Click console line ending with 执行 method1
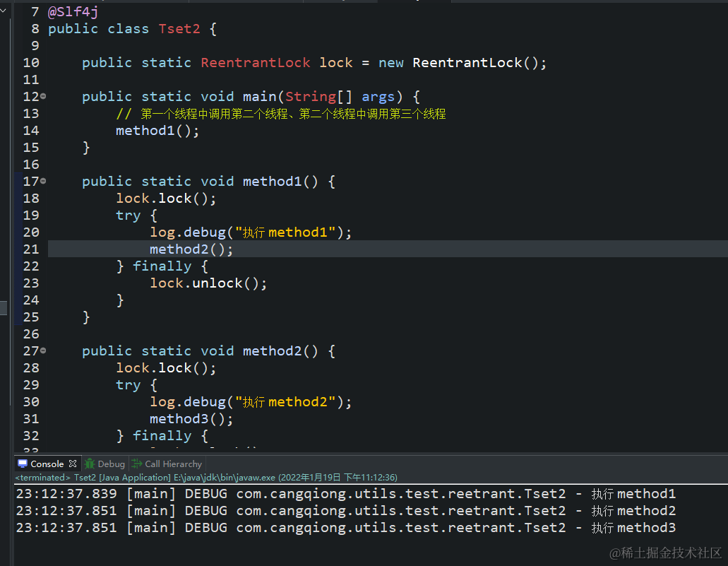Viewport: 728px width, 566px height. (346, 493)
